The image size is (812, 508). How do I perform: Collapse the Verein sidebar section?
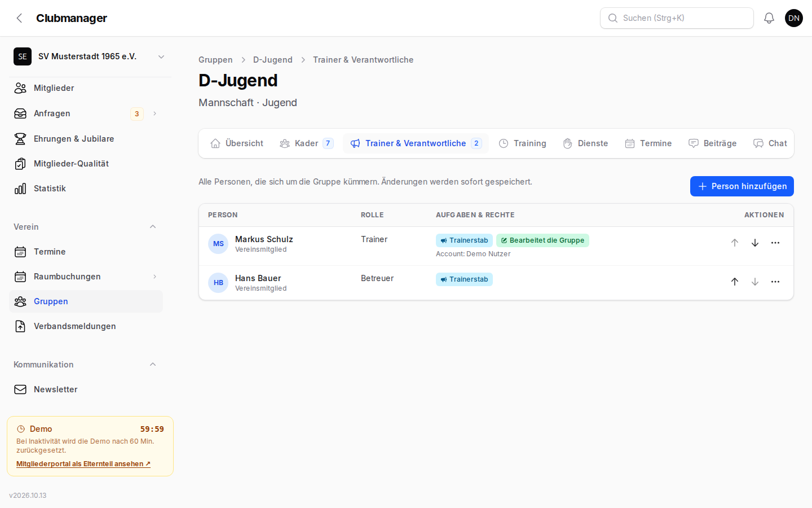(153, 227)
